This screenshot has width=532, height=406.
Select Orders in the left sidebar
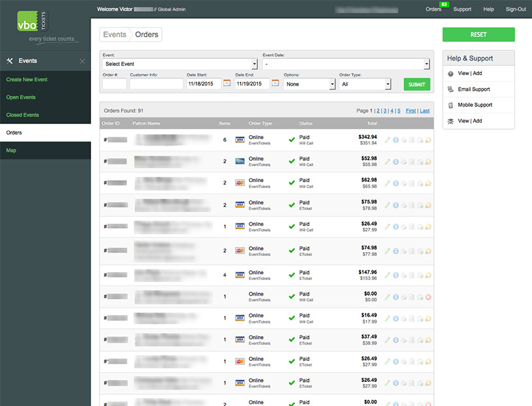[45, 133]
